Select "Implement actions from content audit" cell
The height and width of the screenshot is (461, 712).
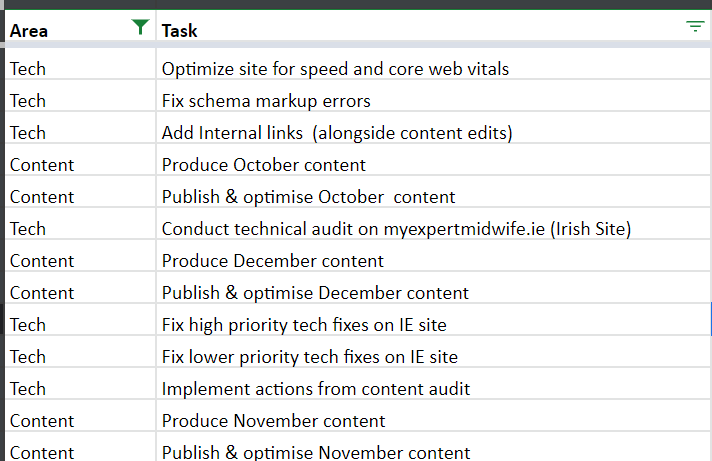click(316, 389)
